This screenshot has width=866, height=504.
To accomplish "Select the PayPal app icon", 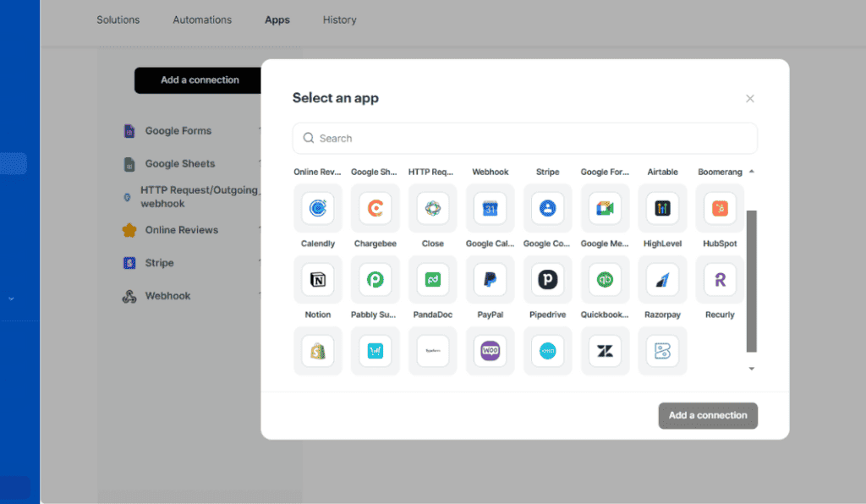I will (x=490, y=279).
